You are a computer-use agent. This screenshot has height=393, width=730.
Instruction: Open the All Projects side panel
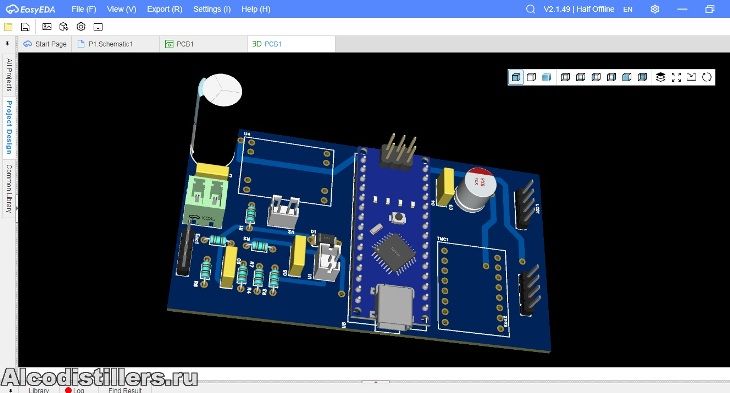[x=9, y=75]
